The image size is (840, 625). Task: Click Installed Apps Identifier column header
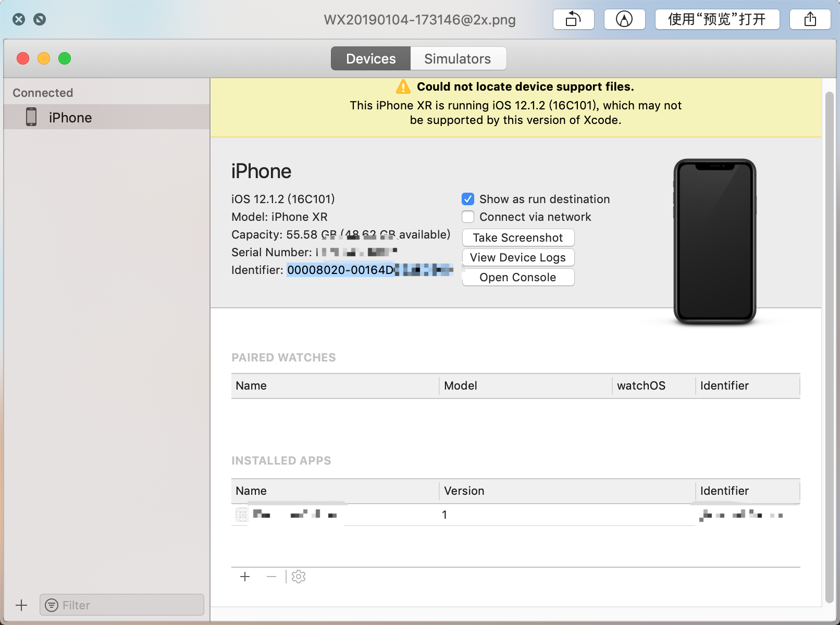748,491
